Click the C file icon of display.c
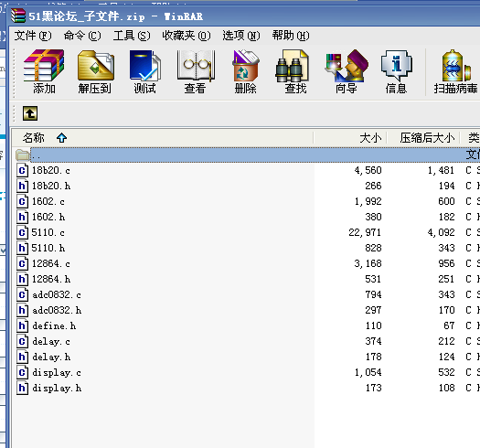Viewport: 480px width, 448px height. click(x=22, y=373)
